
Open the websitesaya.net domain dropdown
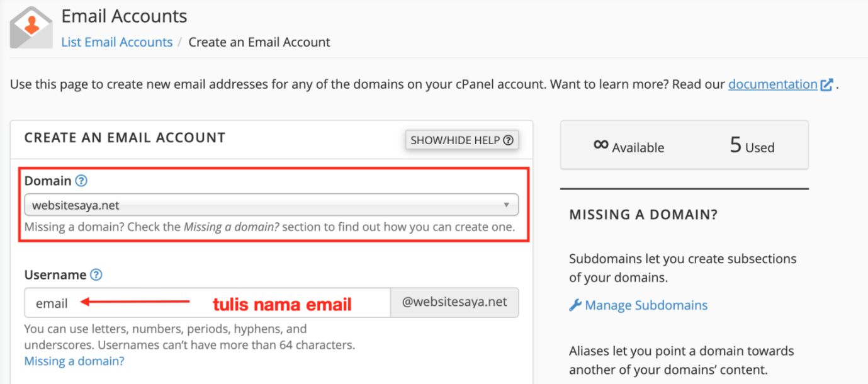[271, 205]
